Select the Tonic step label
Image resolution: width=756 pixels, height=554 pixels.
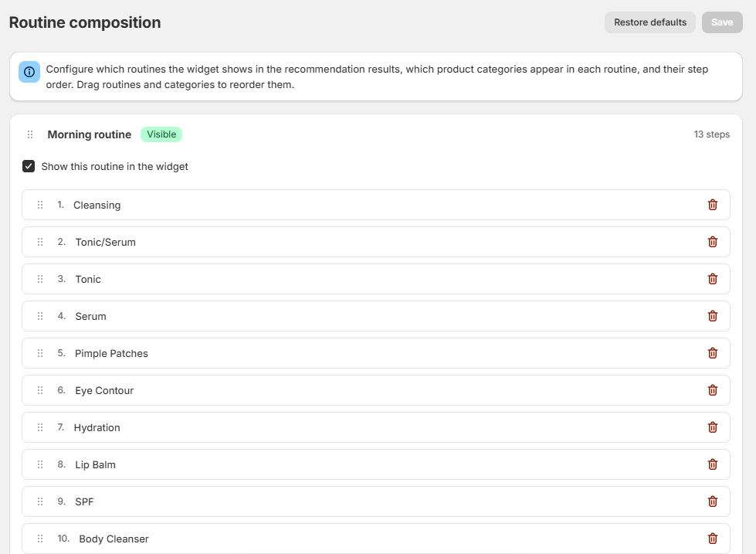click(x=88, y=279)
